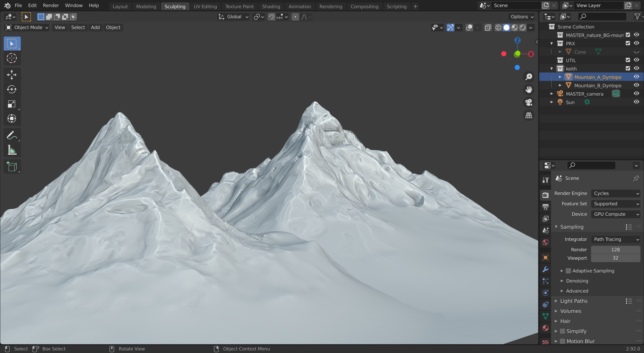The height and width of the screenshot is (353, 644).
Task: Activate the Annotate tool
Action: click(12, 135)
